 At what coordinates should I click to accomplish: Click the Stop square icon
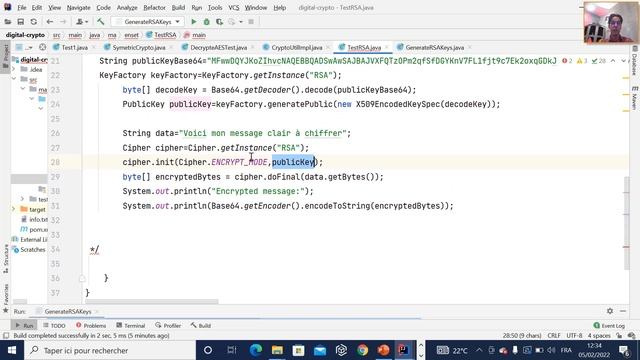tap(251, 22)
